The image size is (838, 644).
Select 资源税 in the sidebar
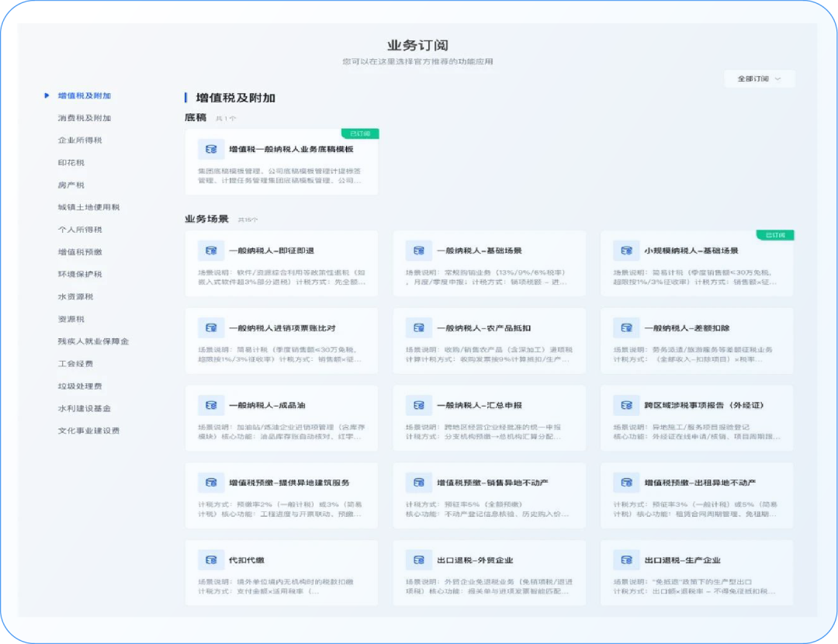coord(71,320)
